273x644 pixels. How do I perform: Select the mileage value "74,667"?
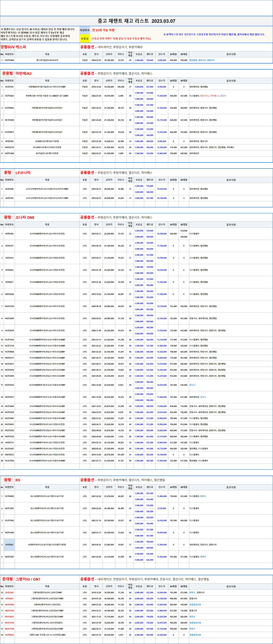tap(121, 545)
